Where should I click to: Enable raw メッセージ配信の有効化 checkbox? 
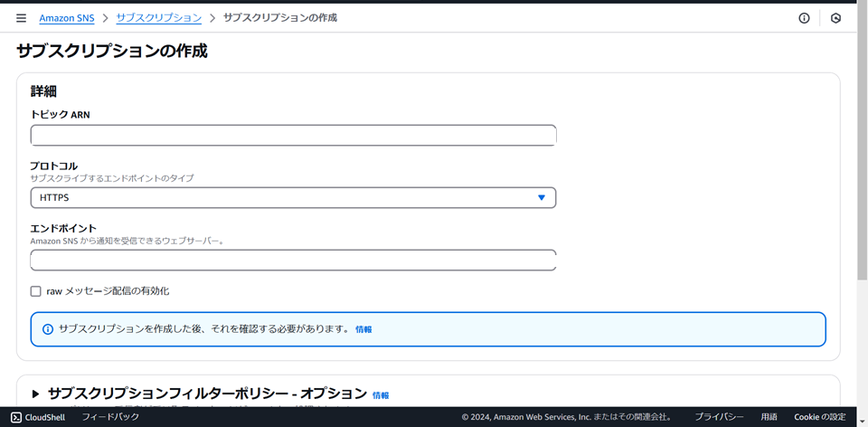(x=36, y=291)
